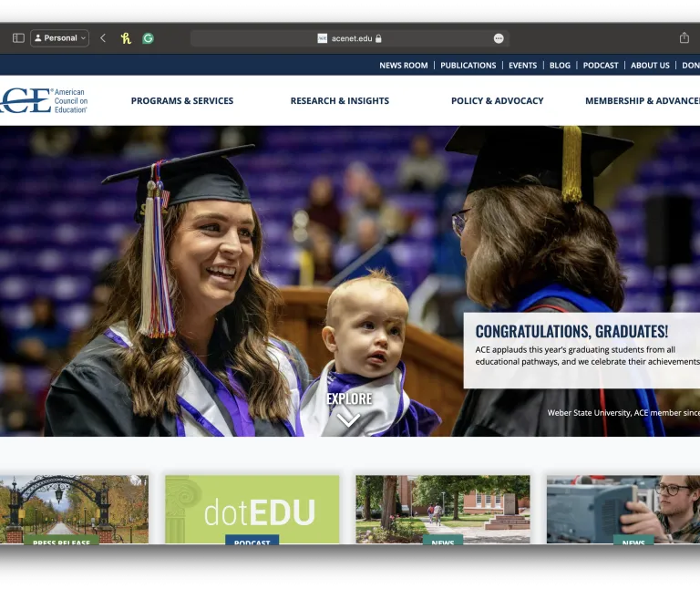
Task: Click the Share icon in Safari toolbar
Action: 684,38
